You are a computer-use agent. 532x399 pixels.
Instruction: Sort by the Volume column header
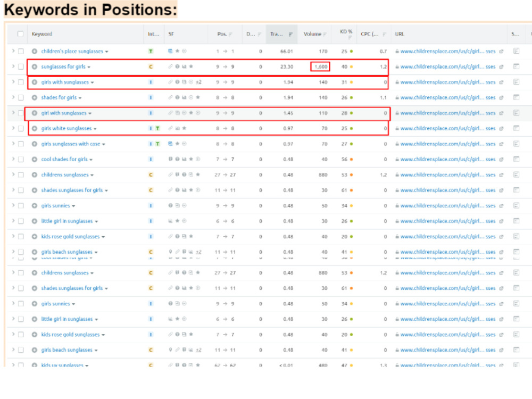click(314, 34)
